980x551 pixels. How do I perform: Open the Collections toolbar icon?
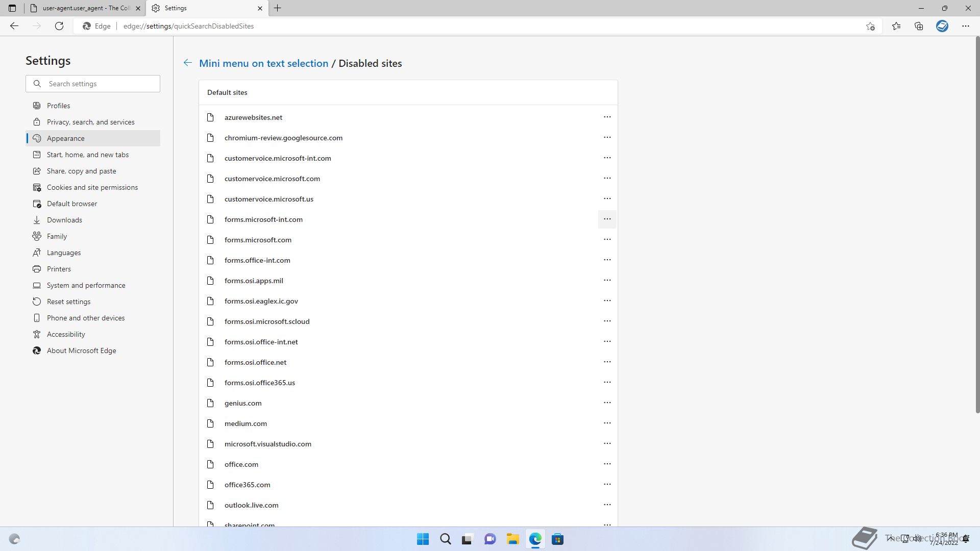pos(919,26)
